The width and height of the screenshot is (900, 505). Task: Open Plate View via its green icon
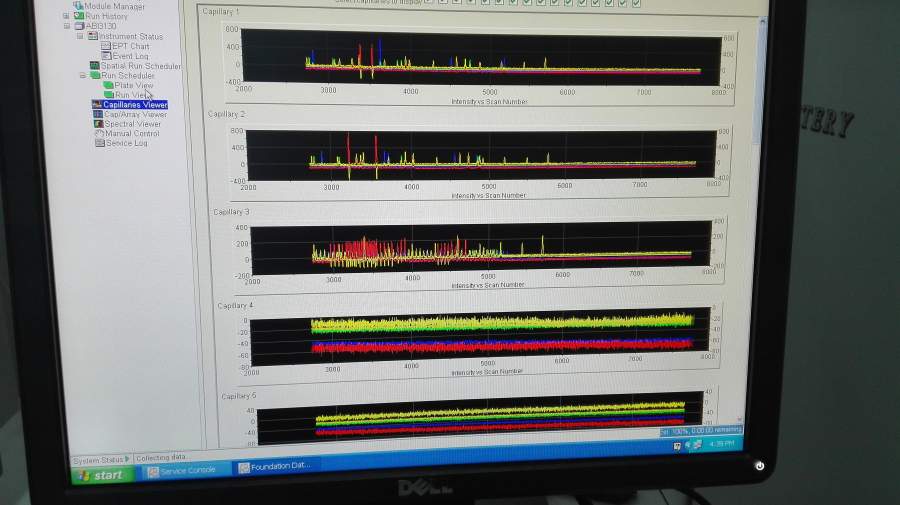coord(108,85)
